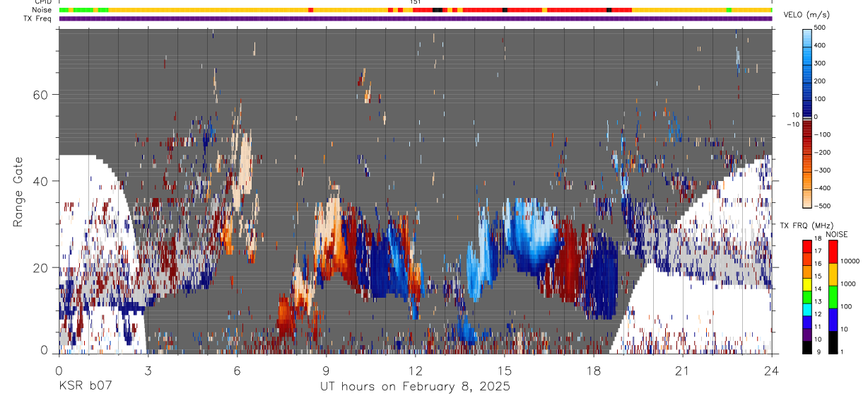Click the '21' UT hour tick
The height and width of the screenshot is (401, 868).
click(683, 371)
